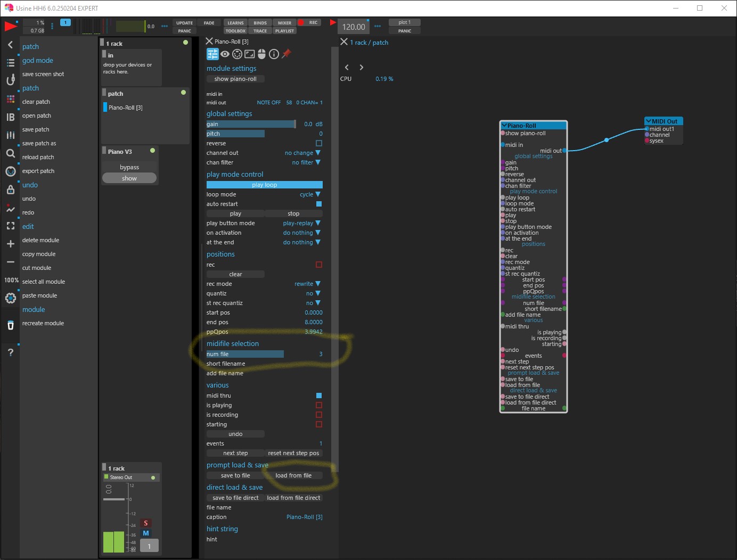Click the pin icon in Piano-Roll panel
This screenshot has width=737, height=560.
(286, 54)
